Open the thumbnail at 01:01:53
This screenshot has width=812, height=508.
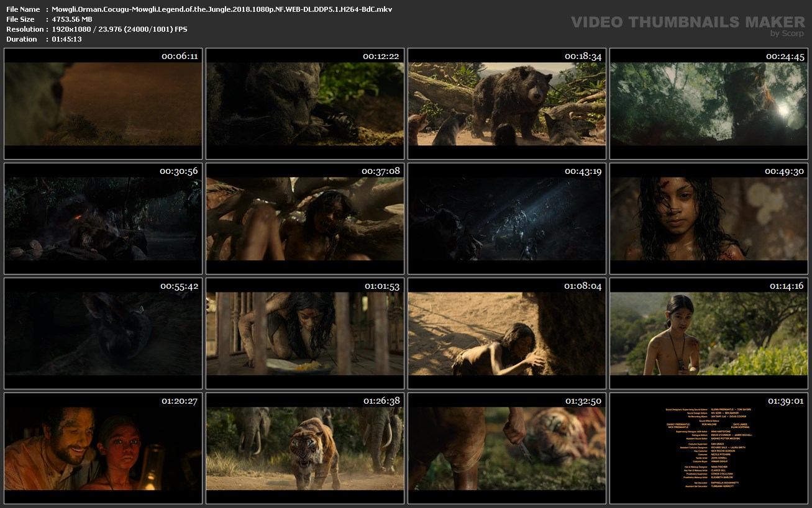click(305, 333)
